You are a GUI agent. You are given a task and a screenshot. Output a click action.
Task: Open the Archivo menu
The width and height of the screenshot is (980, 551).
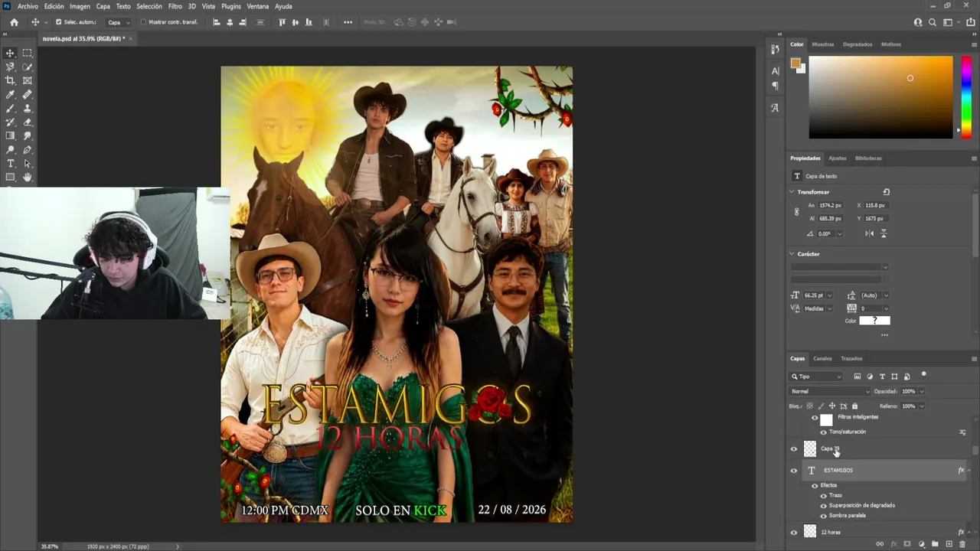click(x=28, y=6)
